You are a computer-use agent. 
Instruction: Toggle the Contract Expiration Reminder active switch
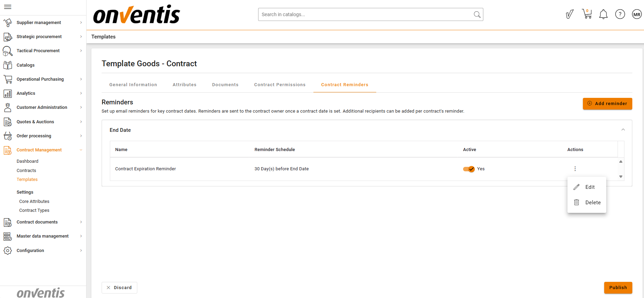(469, 169)
